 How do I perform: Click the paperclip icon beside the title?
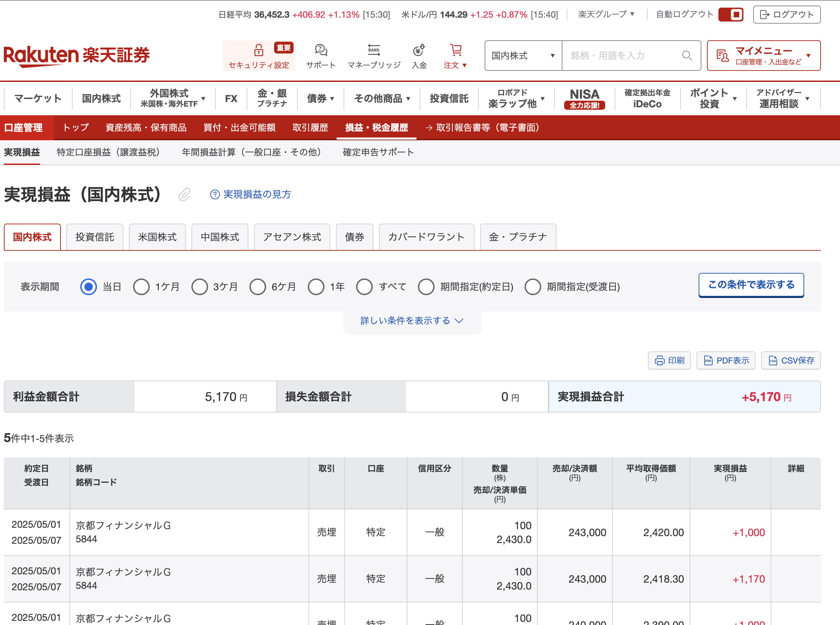(184, 194)
